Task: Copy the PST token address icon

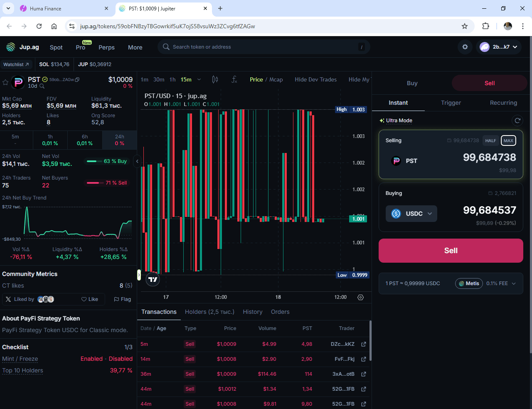Action: click(x=77, y=79)
